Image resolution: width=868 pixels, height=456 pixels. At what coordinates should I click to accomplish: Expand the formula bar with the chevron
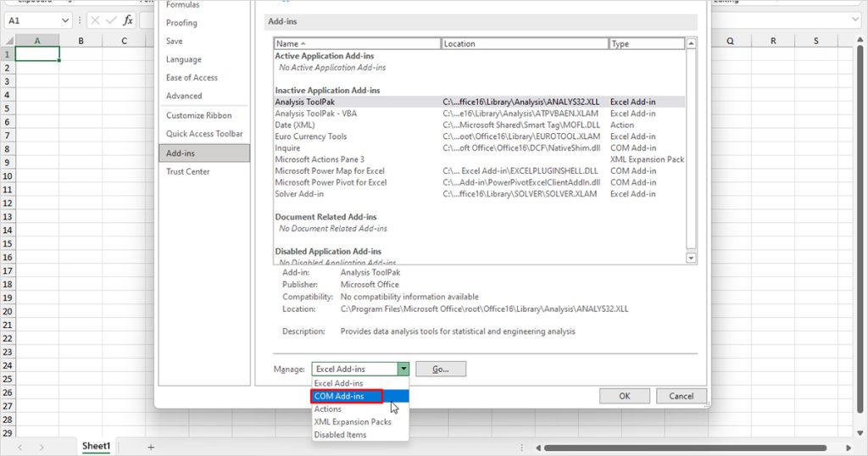click(x=855, y=20)
